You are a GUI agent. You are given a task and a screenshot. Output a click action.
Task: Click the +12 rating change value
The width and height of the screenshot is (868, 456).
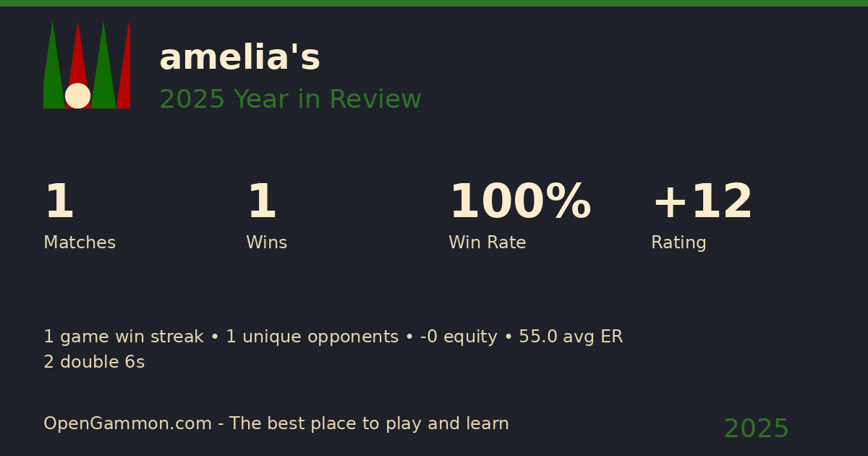702,203
